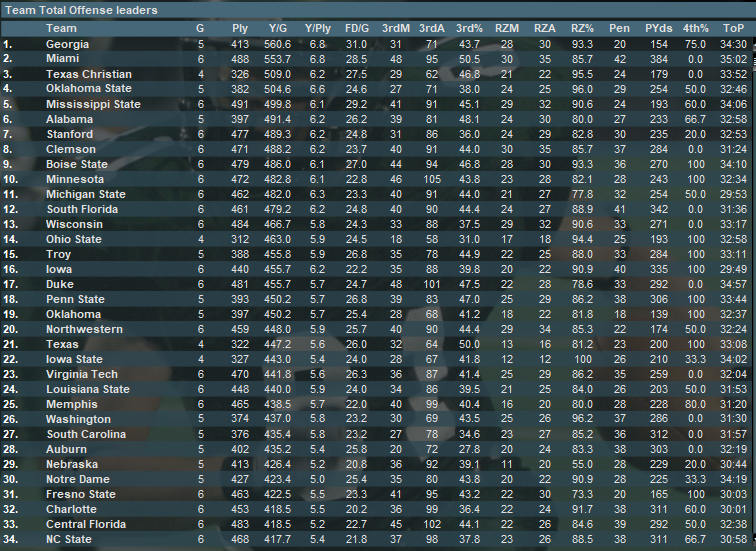This screenshot has width=756, height=551.
Task: Sort by FD/G column header
Action: 357,28
